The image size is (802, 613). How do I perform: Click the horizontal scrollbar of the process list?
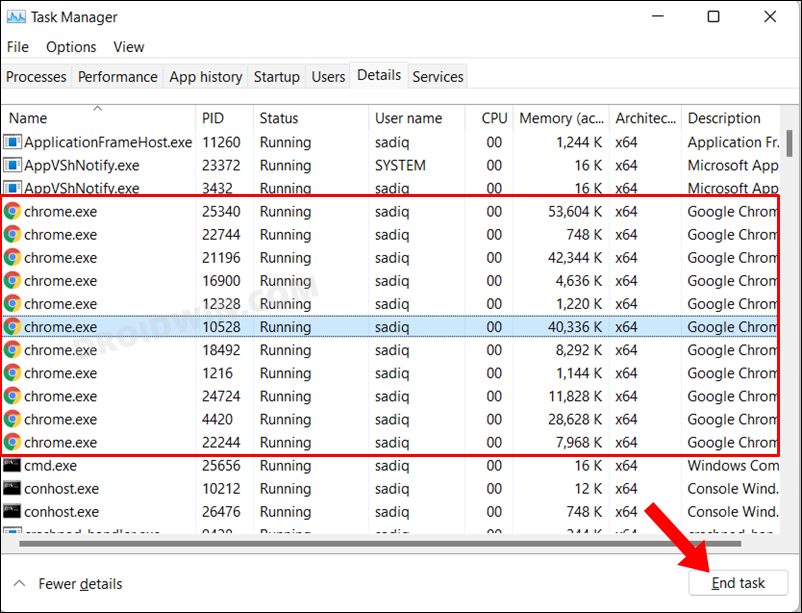tap(380, 543)
